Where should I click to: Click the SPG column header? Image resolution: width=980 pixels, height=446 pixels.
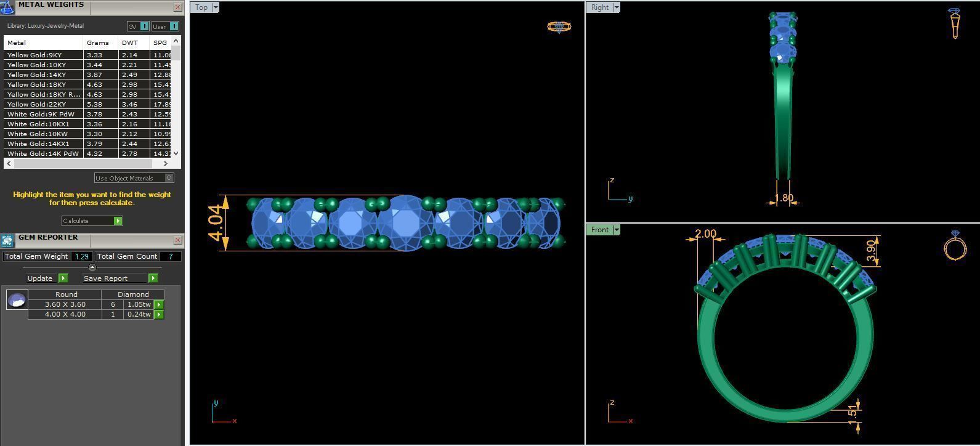(x=160, y=43)
